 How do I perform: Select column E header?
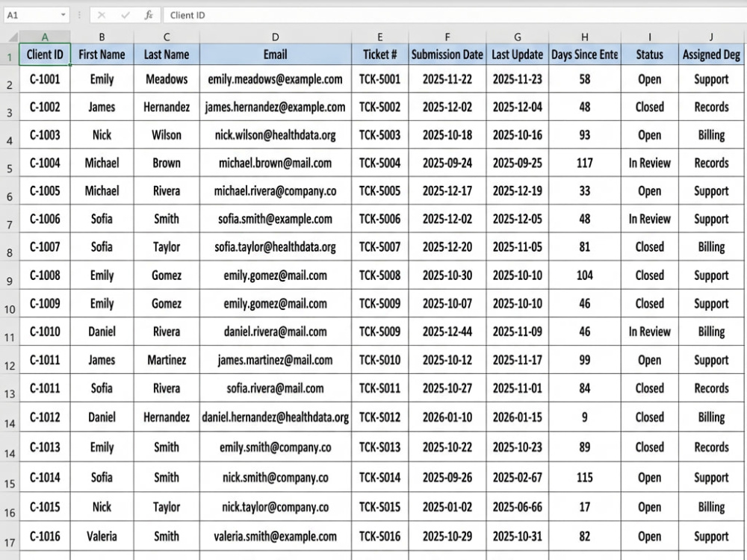coord(379,37)
